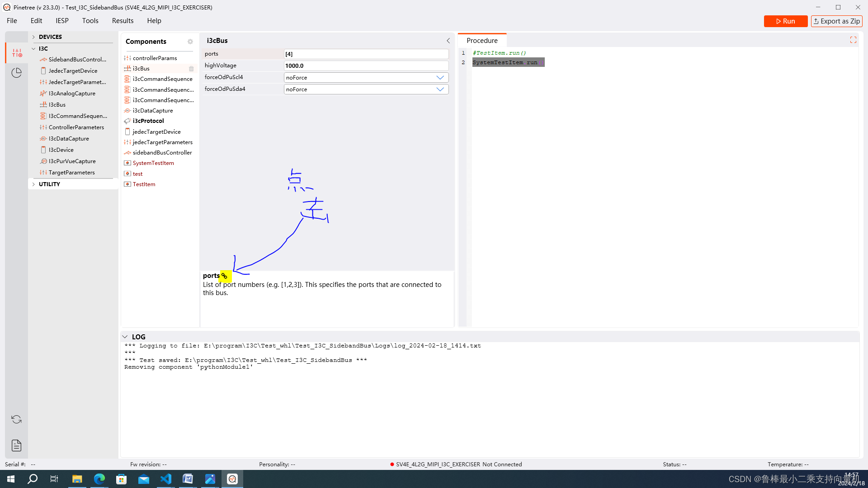Click the ControllerParameters icon in sidebar
Image resolution: width=868 pixels, height=488 pixels.
(43, 127)
